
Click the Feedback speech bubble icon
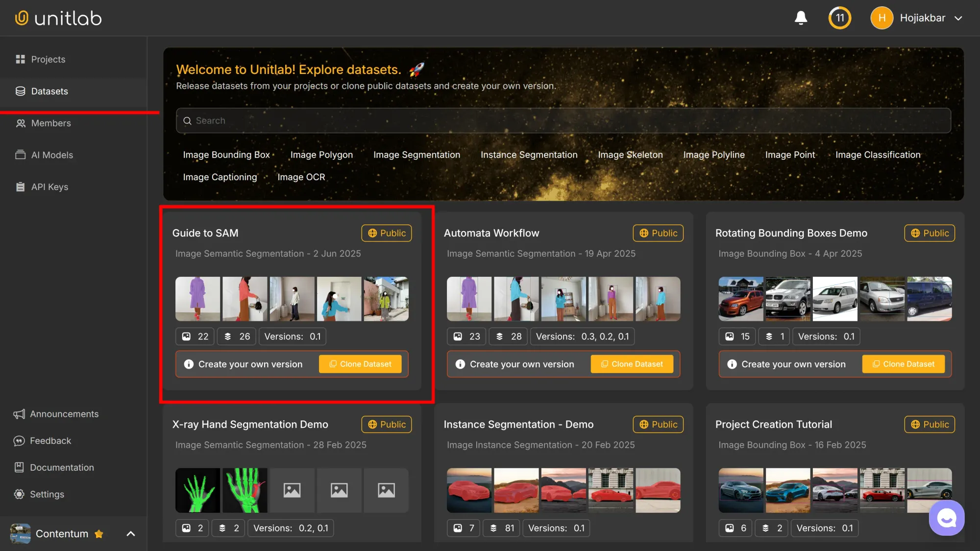(19, 441)
